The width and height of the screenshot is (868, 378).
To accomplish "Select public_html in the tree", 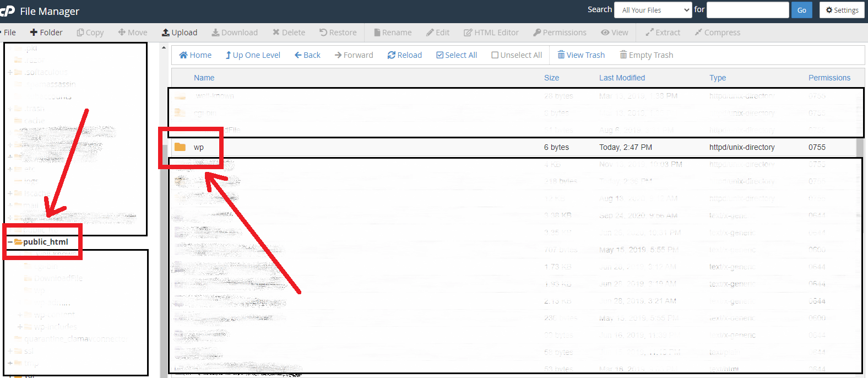I will point(46,242).
